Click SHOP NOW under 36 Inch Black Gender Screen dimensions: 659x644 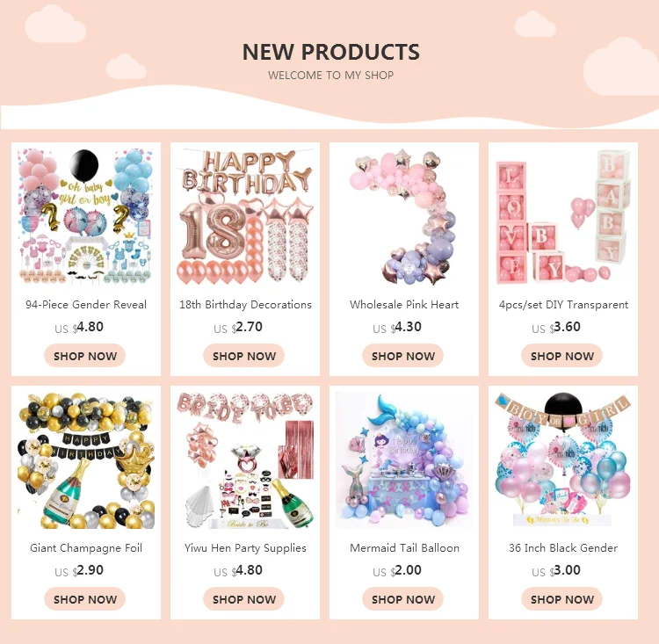[562, 599]
